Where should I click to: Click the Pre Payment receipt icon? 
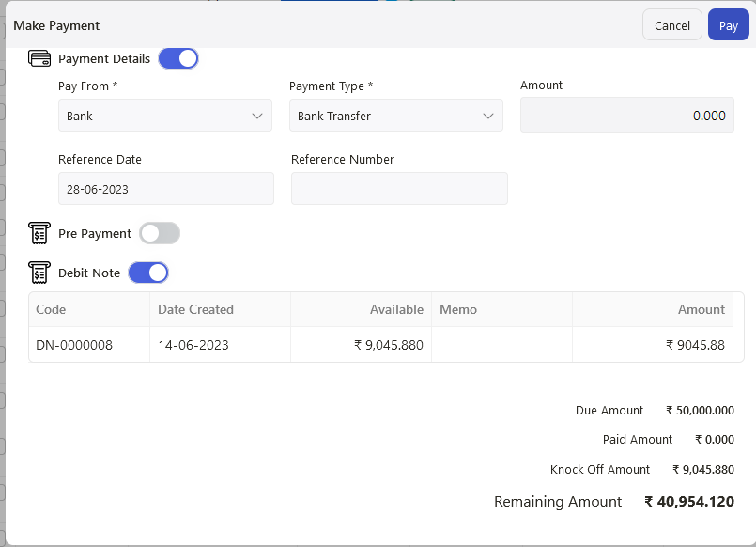pyautogui.click(x=39, y=233)
